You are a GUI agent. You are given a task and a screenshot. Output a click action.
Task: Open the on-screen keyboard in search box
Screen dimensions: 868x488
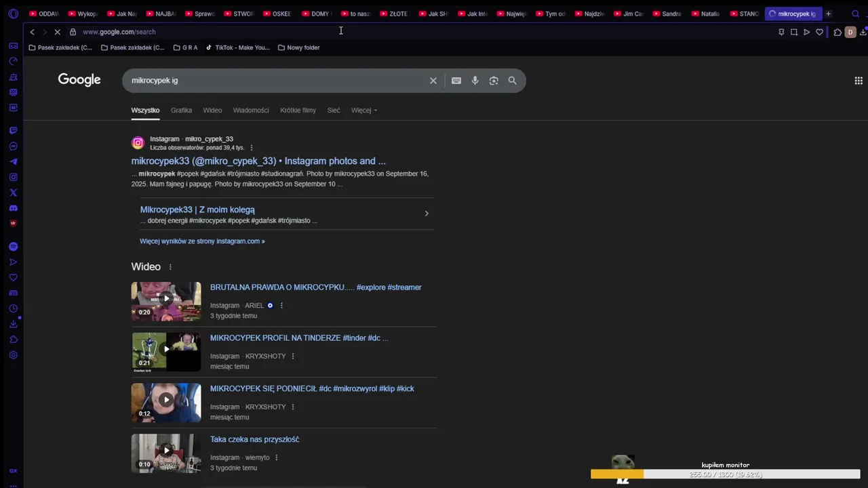(456, 81)
